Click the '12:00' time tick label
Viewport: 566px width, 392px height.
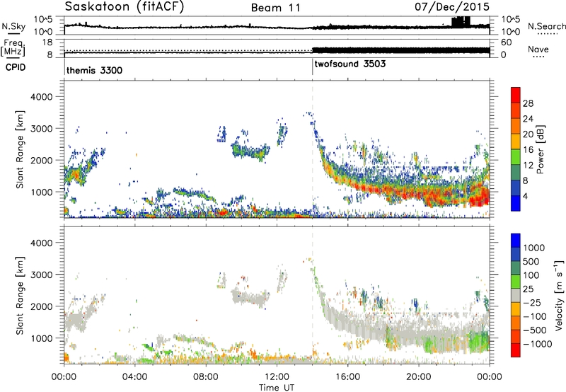(277, 377)
